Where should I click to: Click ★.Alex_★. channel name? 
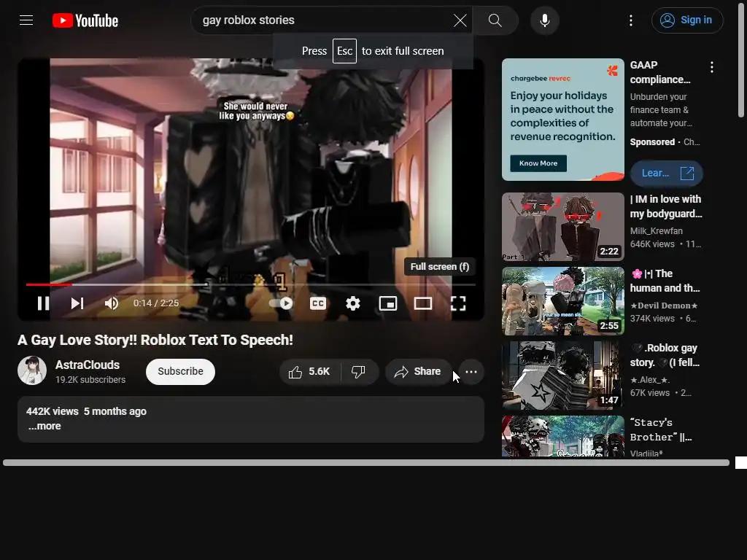click(x=650, y=379)
